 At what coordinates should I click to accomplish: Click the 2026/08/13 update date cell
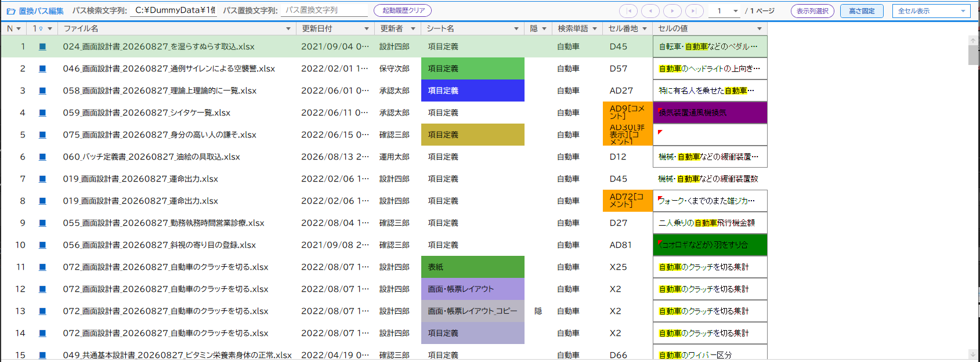point(335,157)
